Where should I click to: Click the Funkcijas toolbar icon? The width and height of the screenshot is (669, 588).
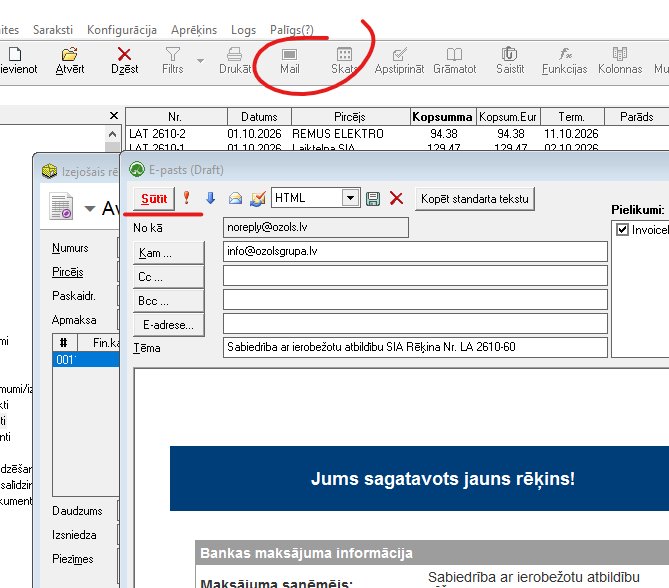coord(565,54)
